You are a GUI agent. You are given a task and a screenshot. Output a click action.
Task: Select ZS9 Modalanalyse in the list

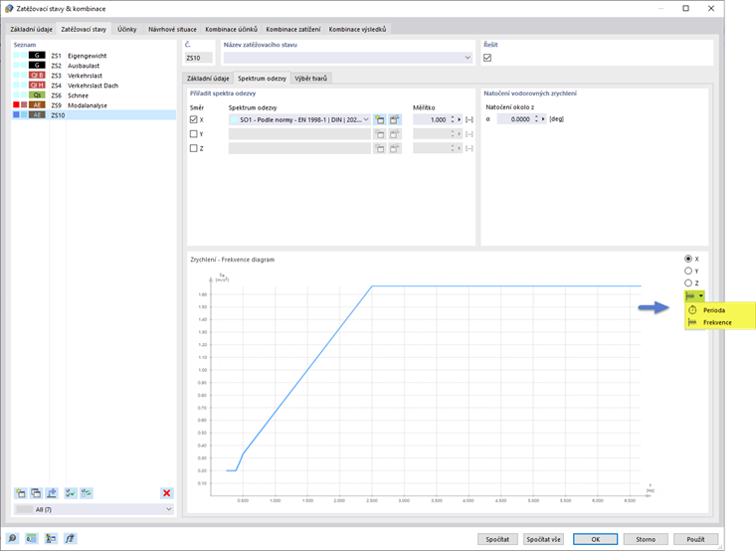pos(94,105)
